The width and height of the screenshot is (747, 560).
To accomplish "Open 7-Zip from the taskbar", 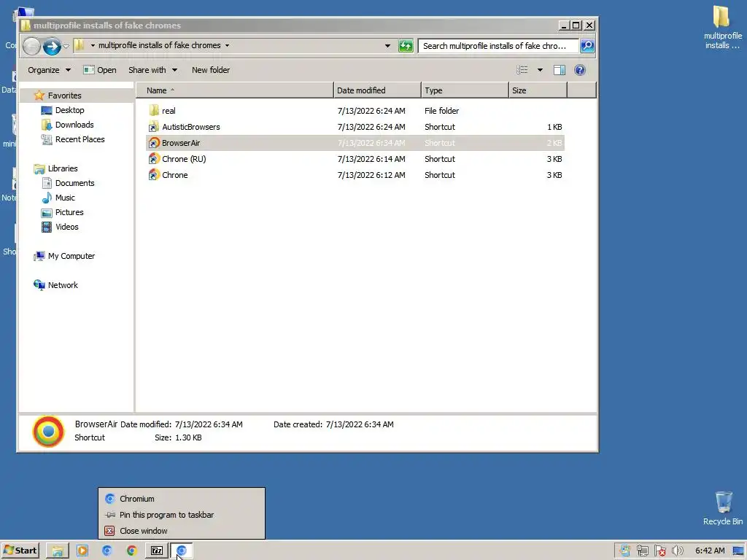I will coord(157,551).
